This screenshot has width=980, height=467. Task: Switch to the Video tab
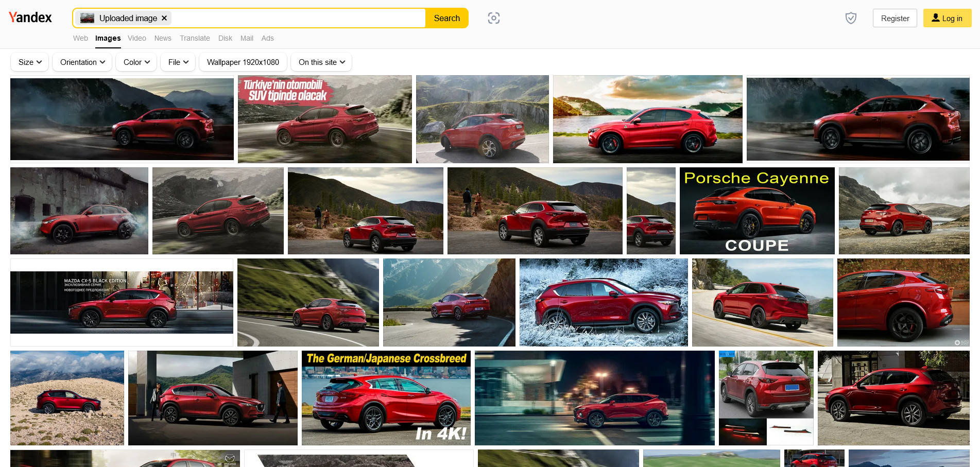(x=137, y=38)
